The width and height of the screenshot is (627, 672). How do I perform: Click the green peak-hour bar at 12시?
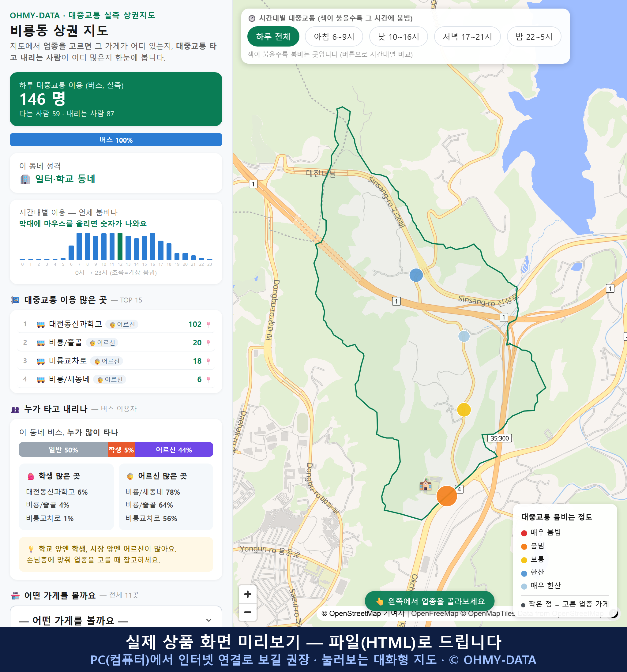pyautogui.click(x=120, y=246)
